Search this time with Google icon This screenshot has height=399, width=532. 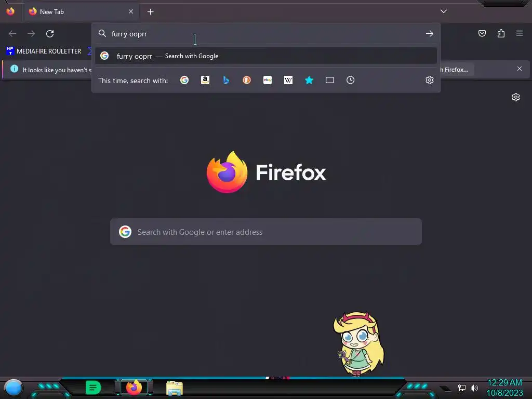click(x=184, y=80)
